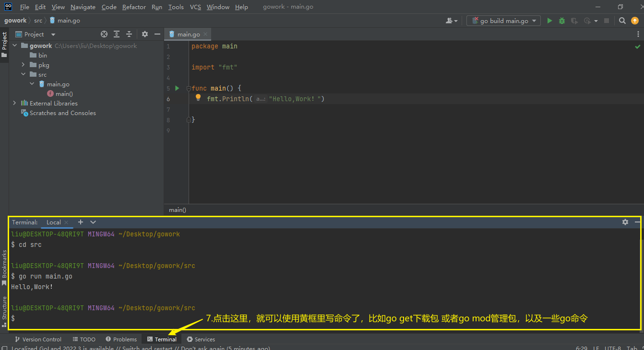The image size is (644, 350).
Task: Click the src breadcrumb in navigation bar
Action: (x=38, y=21)
